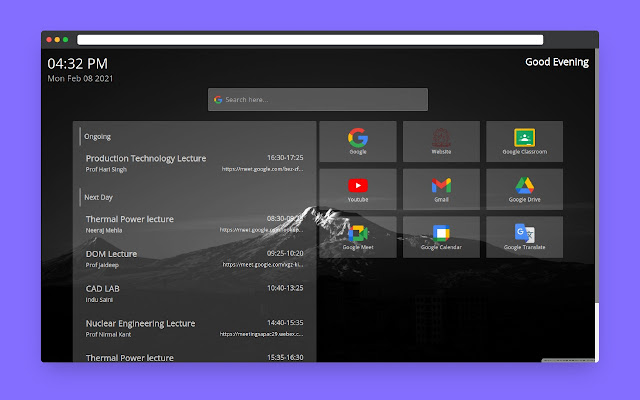This screenshot has width=640, height=400.
Task: Click the 04:32 PM clock
Action: [78, 64]
